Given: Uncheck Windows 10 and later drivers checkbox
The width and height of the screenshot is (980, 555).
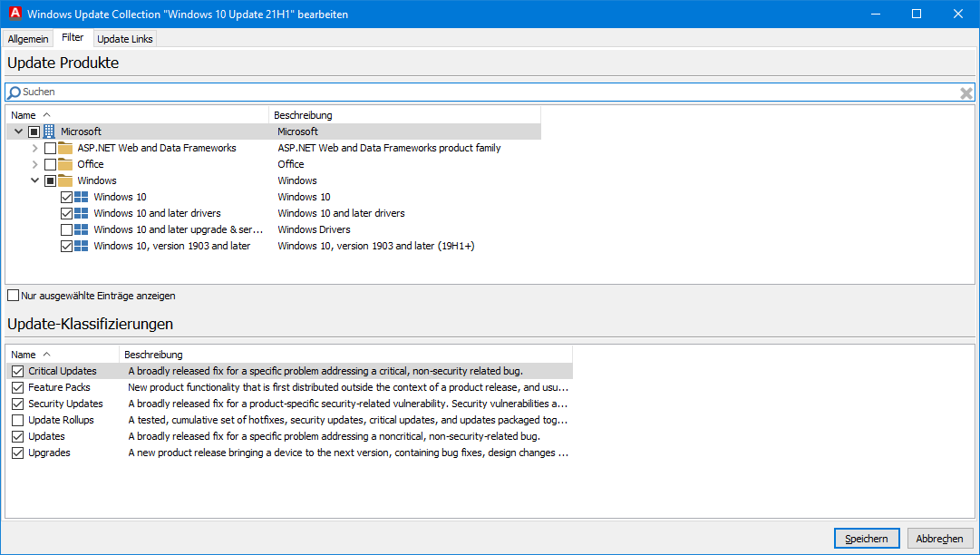Looking at the screenshot, I should [66, 213].
